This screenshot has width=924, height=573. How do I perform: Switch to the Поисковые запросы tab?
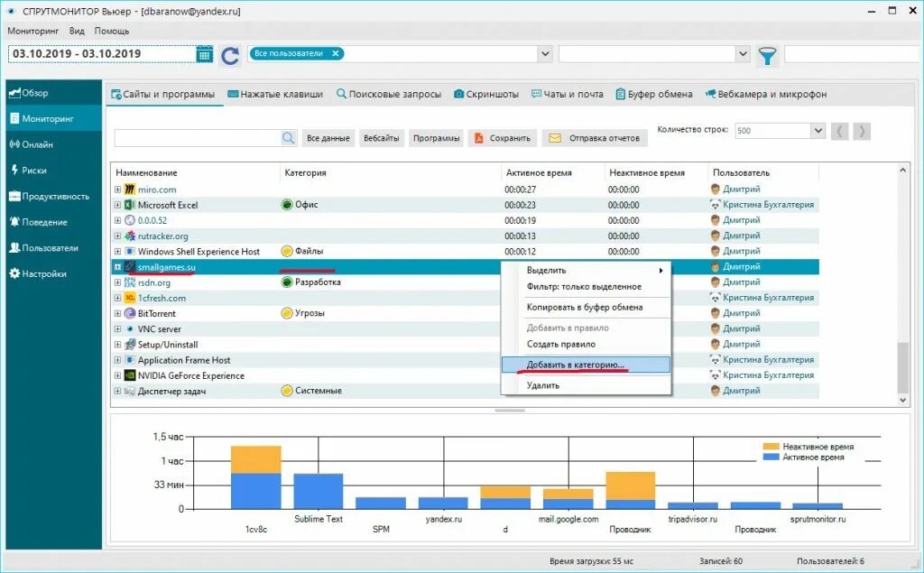tap(389, 94)
